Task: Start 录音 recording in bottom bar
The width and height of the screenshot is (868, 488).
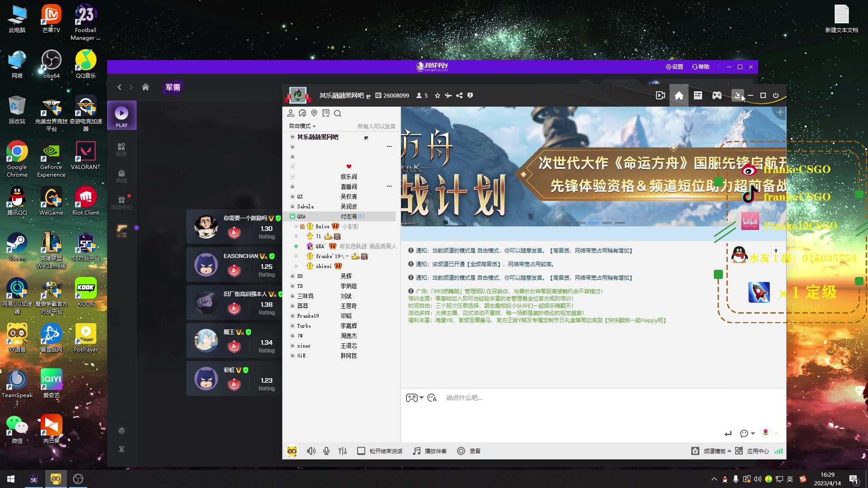Action: coord(469,451)
